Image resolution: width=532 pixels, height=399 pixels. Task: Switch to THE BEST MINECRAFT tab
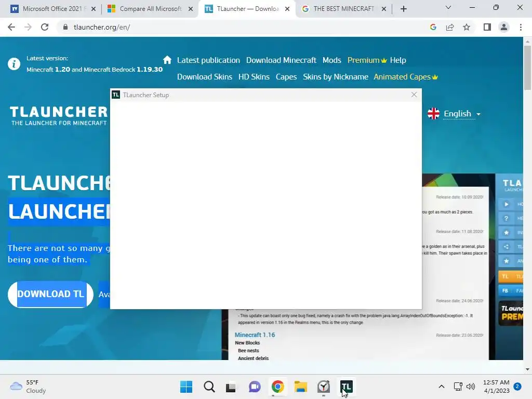point(343,9)
